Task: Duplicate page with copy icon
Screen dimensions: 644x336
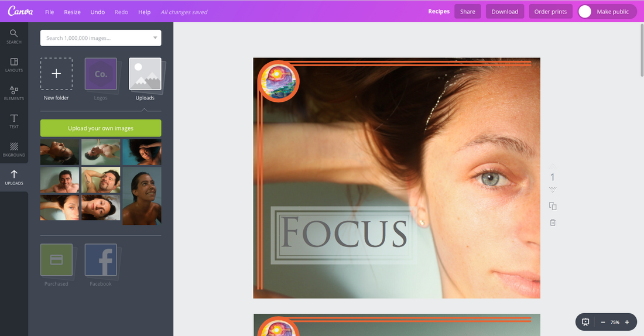Action: point(553,206)
